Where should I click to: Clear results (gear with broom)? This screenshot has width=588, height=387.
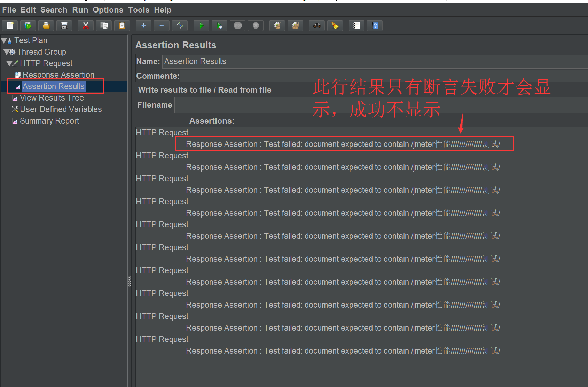pos(277,25)
